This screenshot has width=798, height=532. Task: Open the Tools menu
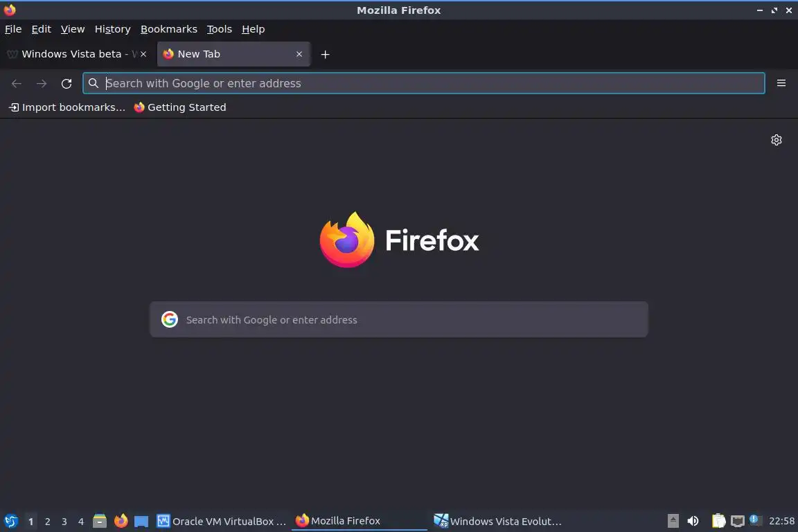pyautogui.click(x=220, y=29)
